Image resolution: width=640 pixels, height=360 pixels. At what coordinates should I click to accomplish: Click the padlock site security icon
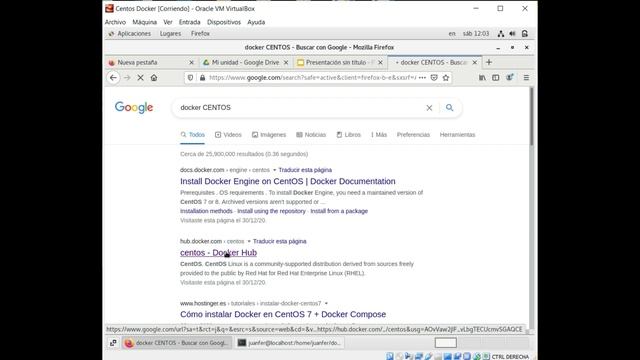202,78
